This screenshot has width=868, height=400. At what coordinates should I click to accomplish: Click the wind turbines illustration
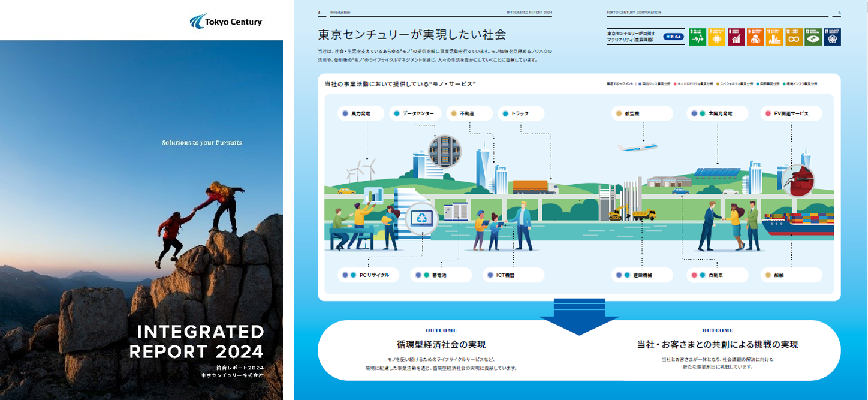coord(361,169)
